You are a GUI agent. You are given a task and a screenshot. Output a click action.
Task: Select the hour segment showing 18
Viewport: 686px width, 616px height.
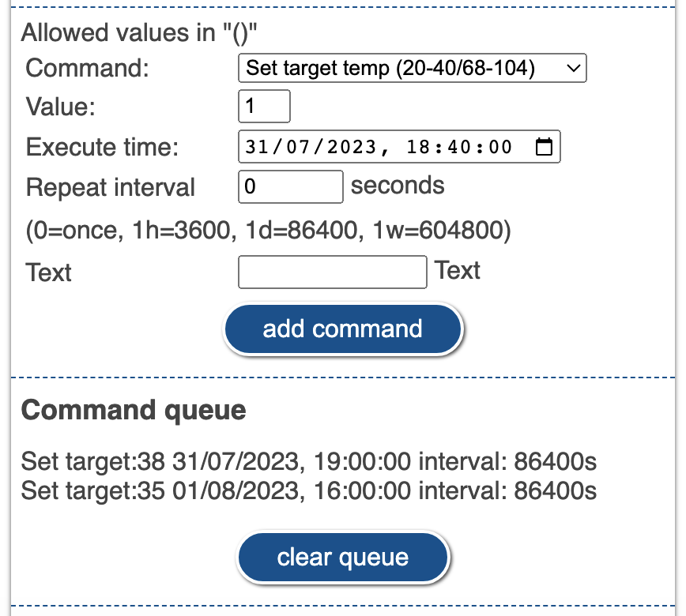click(420, 147)
